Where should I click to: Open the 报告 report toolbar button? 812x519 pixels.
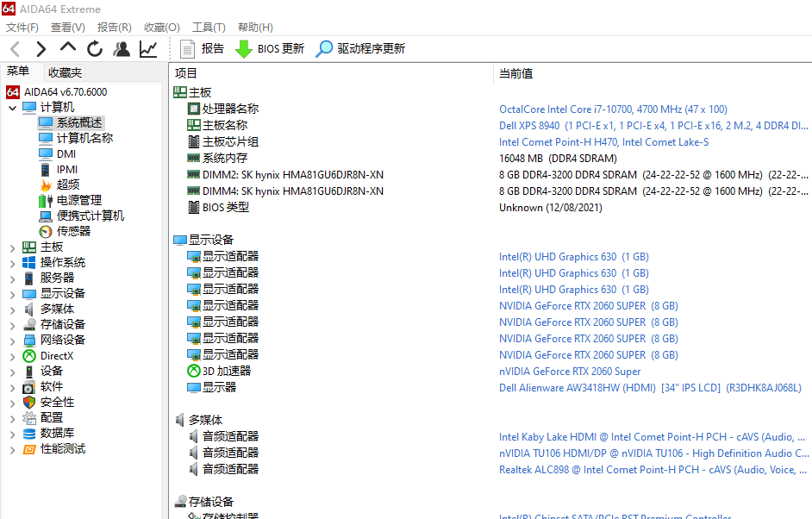[203, 49]
